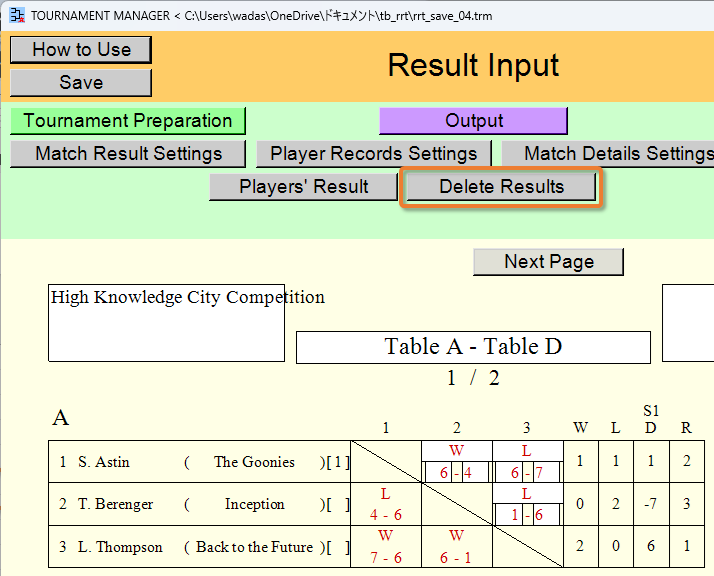Click Thompson's 7 - 6 score against player 1

click(x=386, y=557)
